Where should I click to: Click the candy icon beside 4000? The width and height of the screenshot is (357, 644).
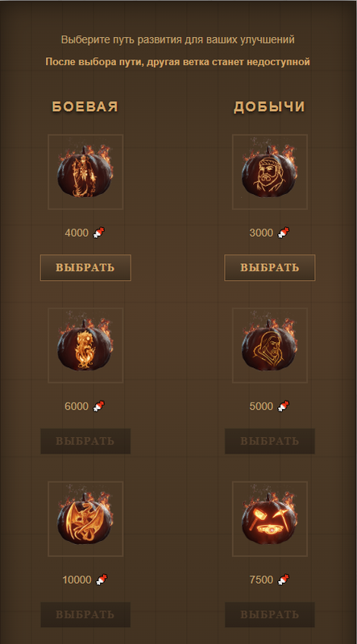pyautogui.click(x=98, y=233)
